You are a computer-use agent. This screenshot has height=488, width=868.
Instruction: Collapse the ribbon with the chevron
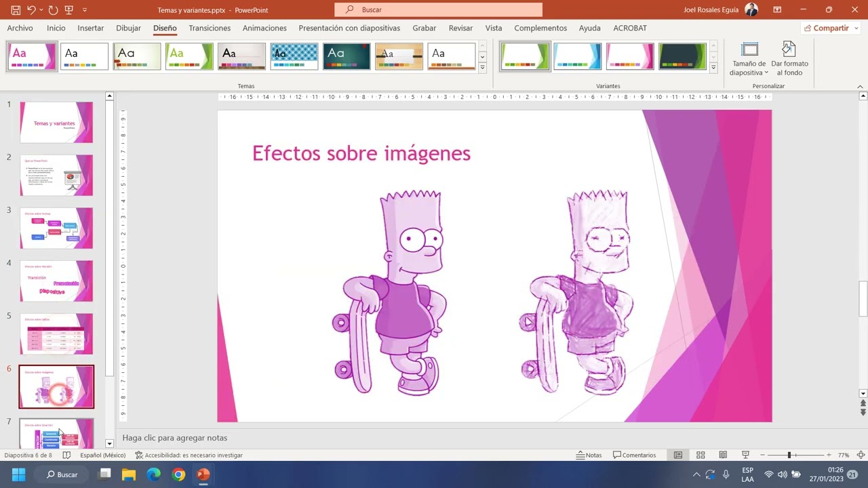(860, 87)
